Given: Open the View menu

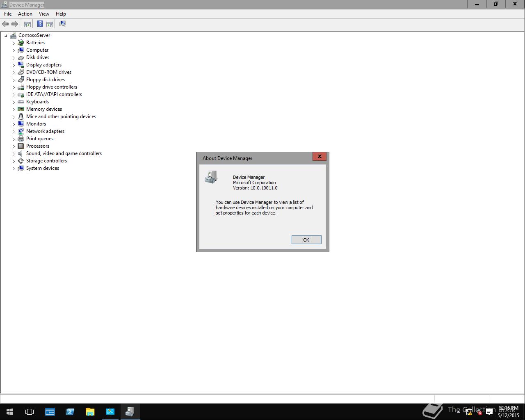Looking at the screenshot, I should 44,14.
